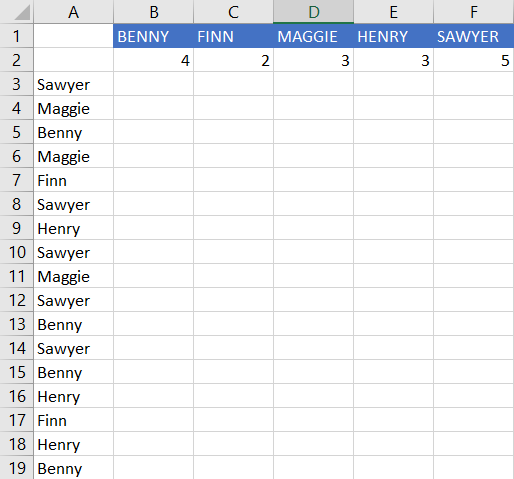Click the SAWYER header cell
The image size is (514, 479).
pos(473,36)
